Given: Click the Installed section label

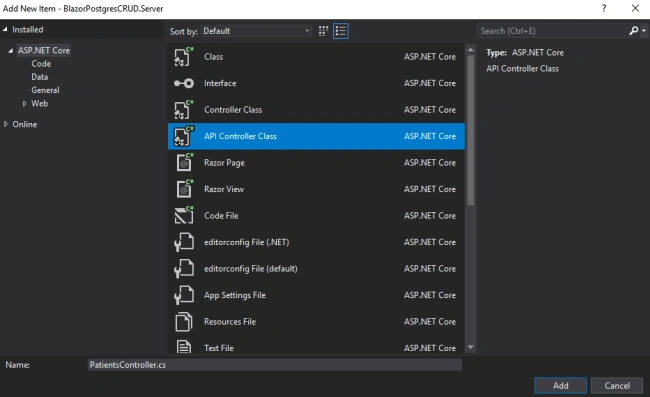Looking at the screenshot, I should tap(27, 29).
